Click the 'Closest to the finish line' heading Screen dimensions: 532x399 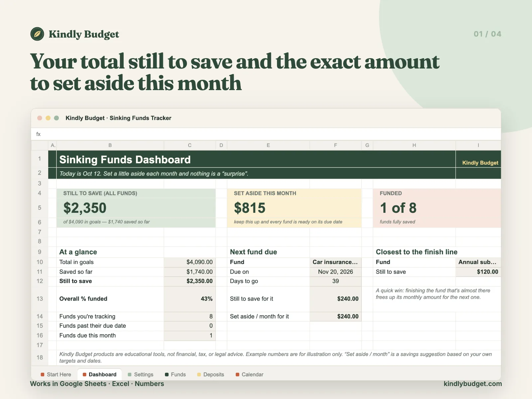[x=417, y=252]
